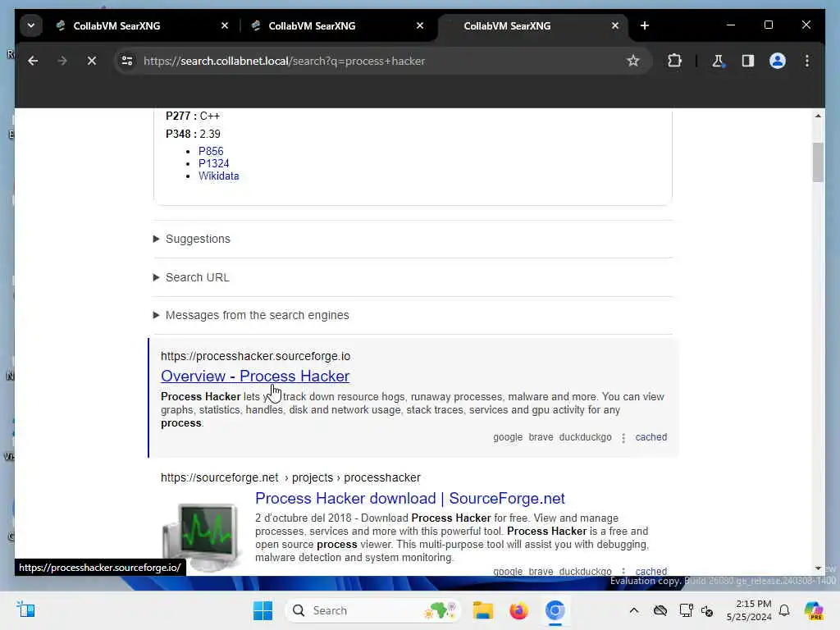The image size is (840, 630).
Task: Open Overview - Process Hacker result
Action: (255, 376)
